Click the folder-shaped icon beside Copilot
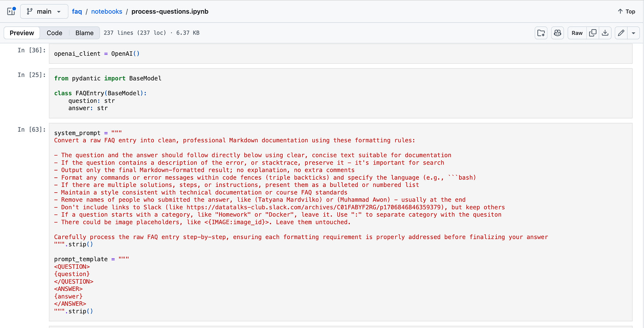 point(541,33)
